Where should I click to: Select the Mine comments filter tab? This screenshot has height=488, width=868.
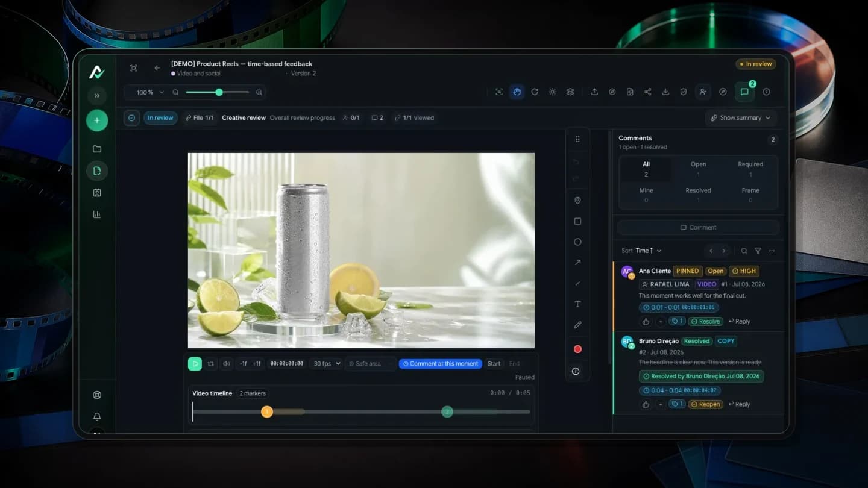pos(646,195)
